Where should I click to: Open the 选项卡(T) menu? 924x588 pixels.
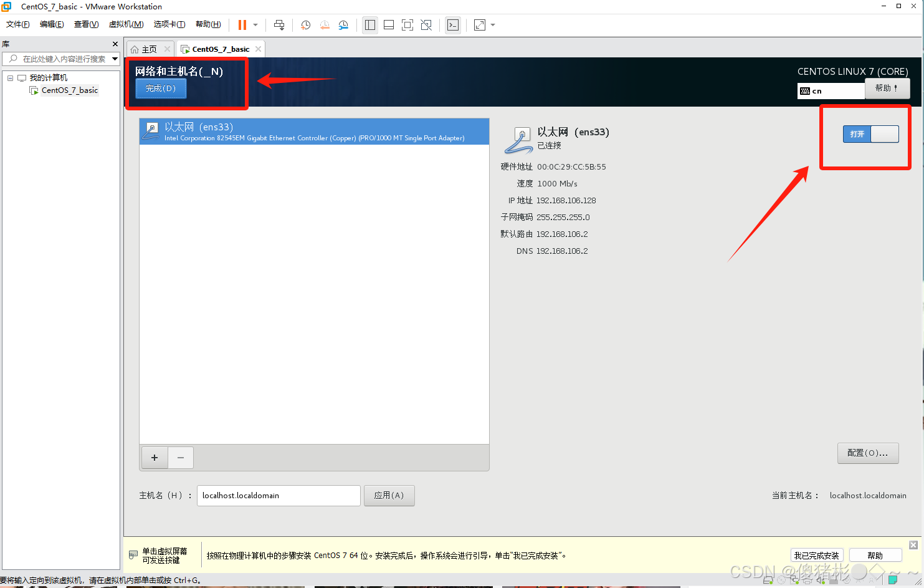click(169, 24)
